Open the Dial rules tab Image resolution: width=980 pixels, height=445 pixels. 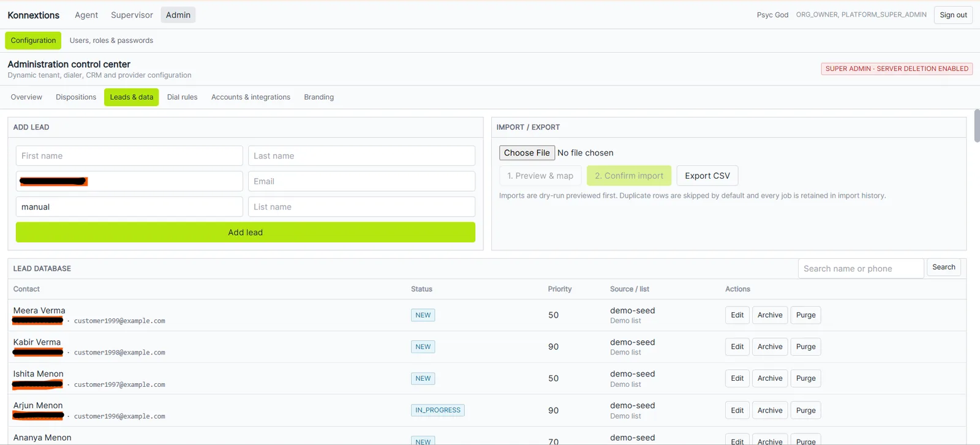coord(183,97)
